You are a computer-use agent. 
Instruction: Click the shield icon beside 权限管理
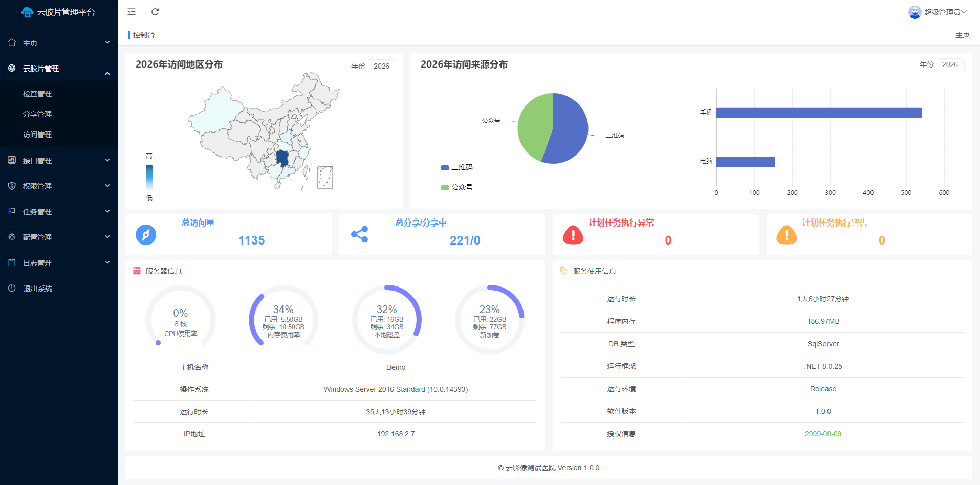point(12,186)
